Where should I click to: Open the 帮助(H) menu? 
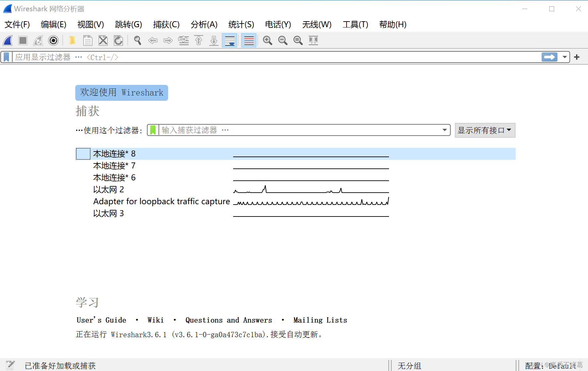[393, 25]
